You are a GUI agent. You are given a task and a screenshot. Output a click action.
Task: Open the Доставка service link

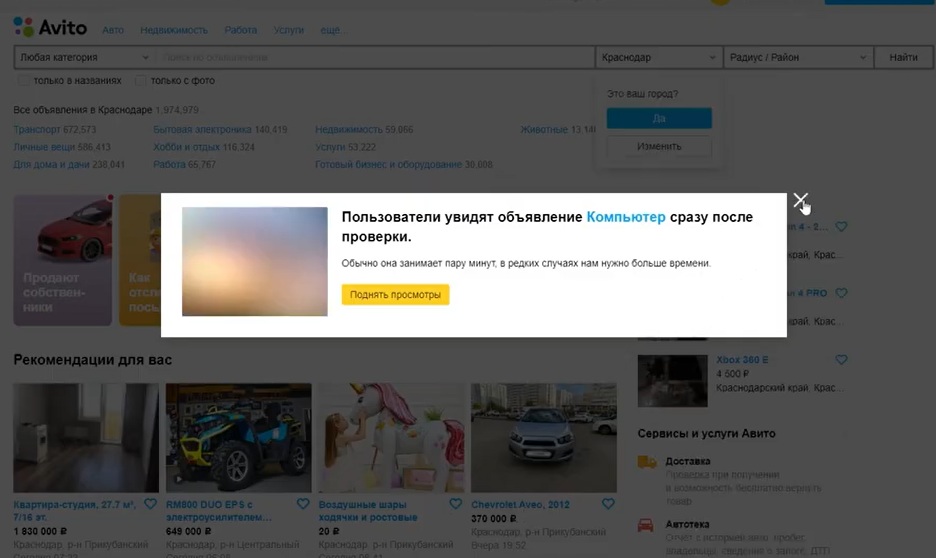tap(688, 461)
